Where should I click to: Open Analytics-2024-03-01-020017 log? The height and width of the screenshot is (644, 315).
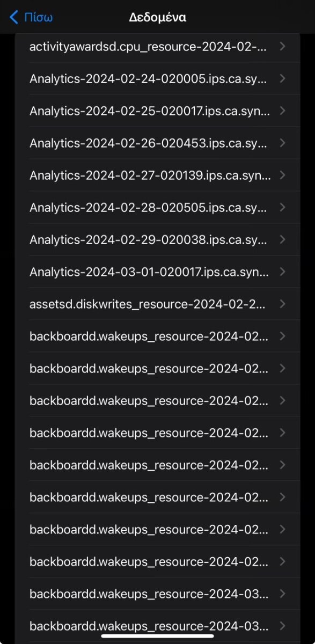click(x=157, y=272)
